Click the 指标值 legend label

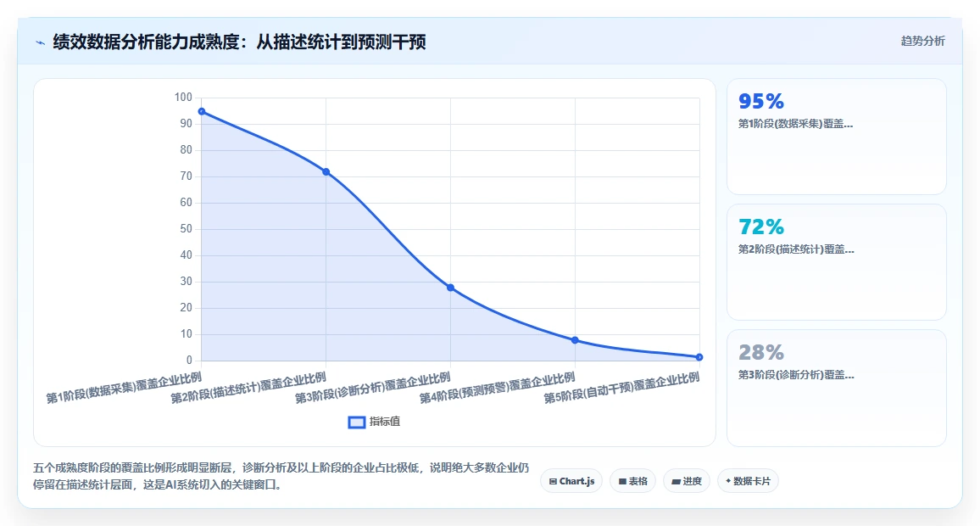[384, 422]
